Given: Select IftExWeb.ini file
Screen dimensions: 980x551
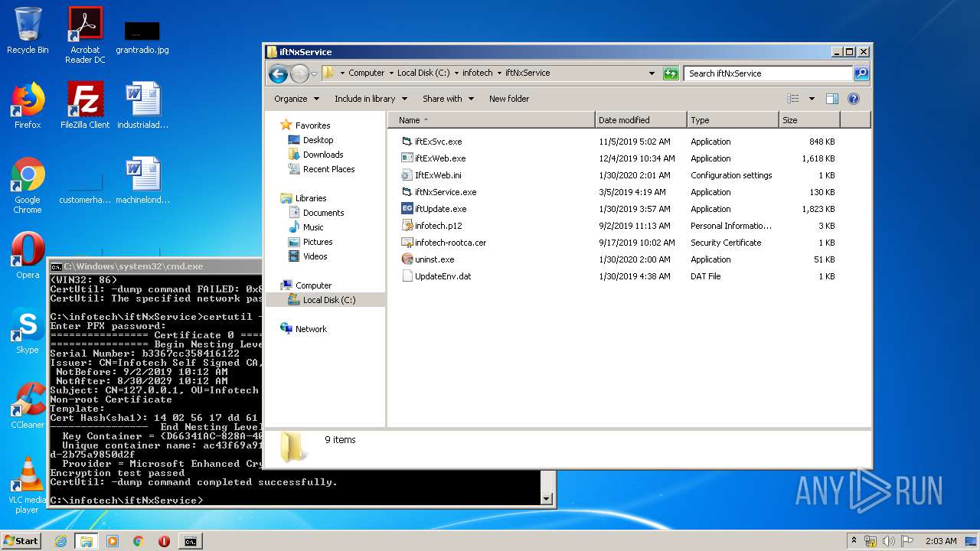Looking at the screenshot, I should 438,175.
